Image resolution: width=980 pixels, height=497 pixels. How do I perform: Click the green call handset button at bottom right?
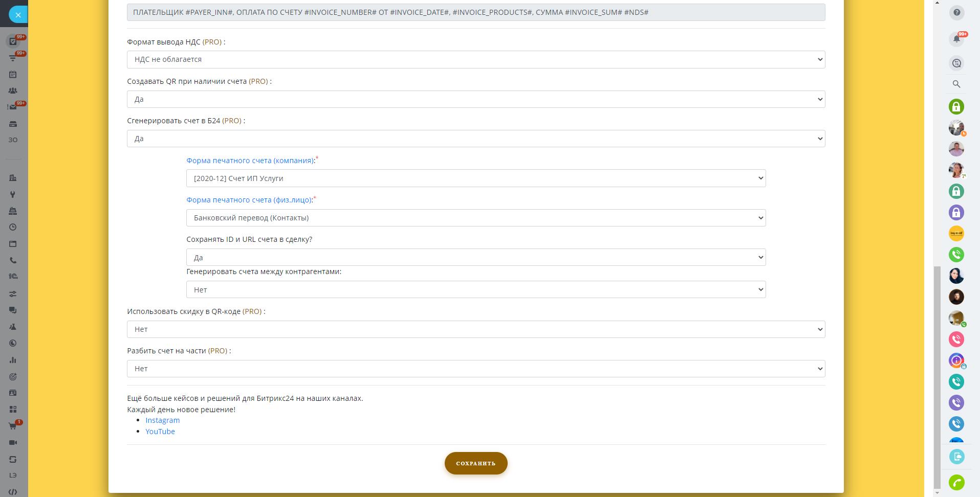pyautogui.click(x=956, y=483)
